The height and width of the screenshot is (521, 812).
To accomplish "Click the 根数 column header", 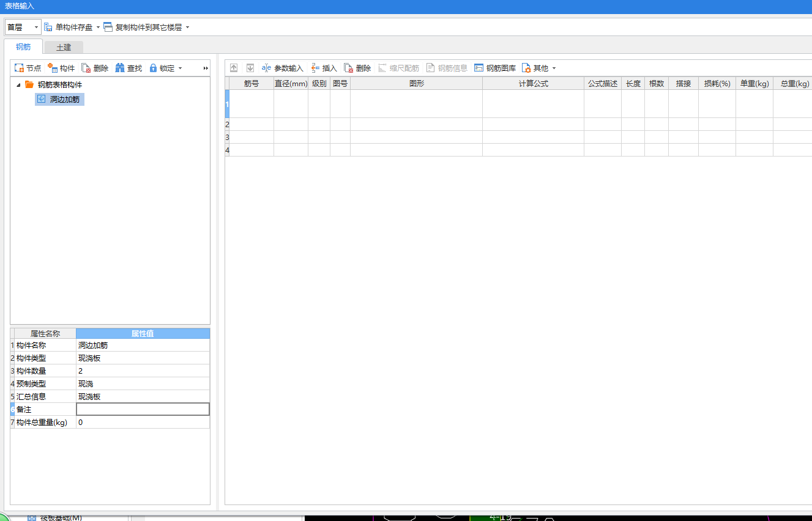I will tap(657, 84).
